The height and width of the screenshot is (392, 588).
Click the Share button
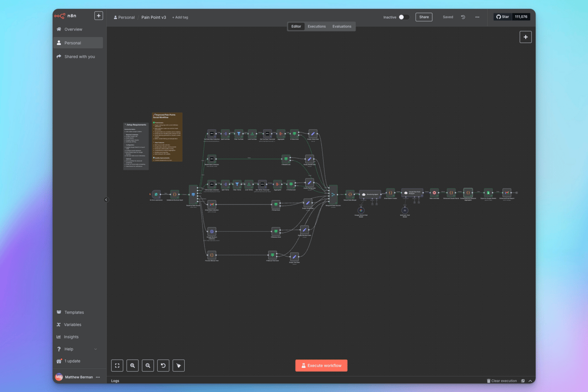coord(424,17)
